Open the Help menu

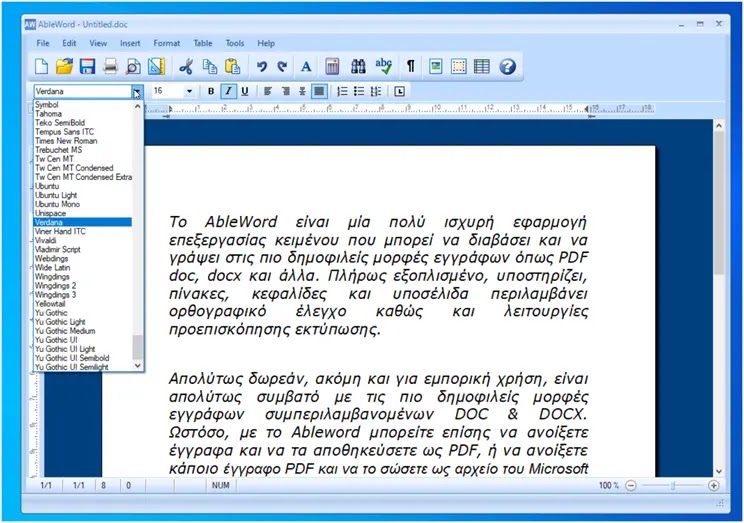point(266,43)
